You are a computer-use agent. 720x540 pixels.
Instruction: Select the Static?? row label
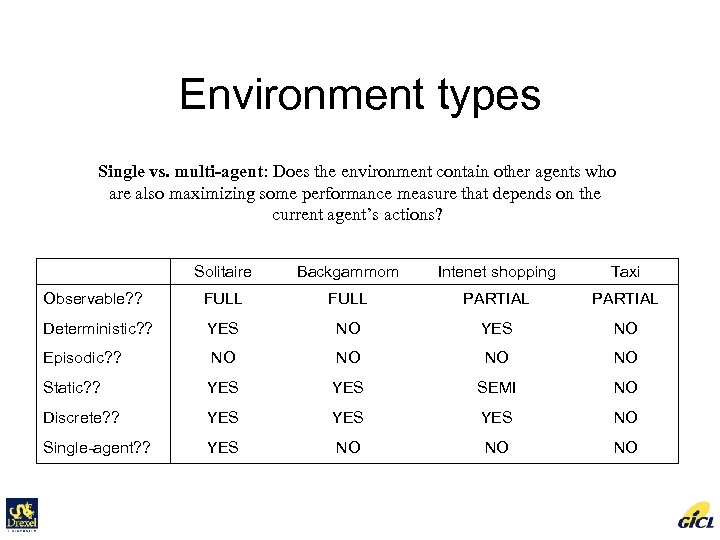tap(73, 387)
